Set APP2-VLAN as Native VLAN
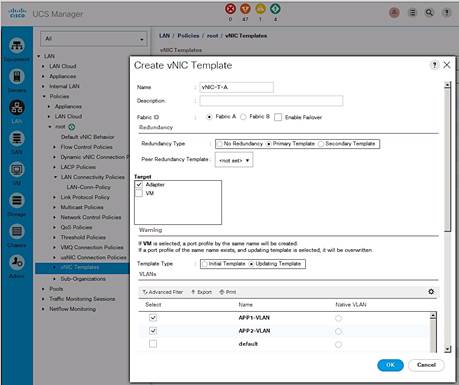Screen dimensions: 459x385 pyautogui.click(x=338, y=331)
